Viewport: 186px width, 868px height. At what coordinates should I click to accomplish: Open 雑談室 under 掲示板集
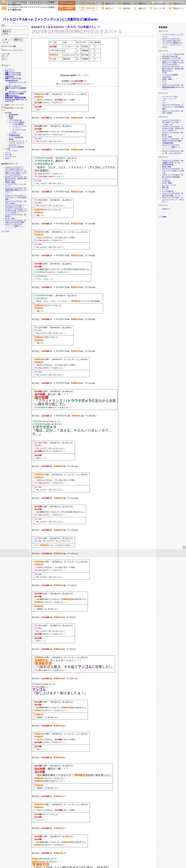[x=11, y=117]
